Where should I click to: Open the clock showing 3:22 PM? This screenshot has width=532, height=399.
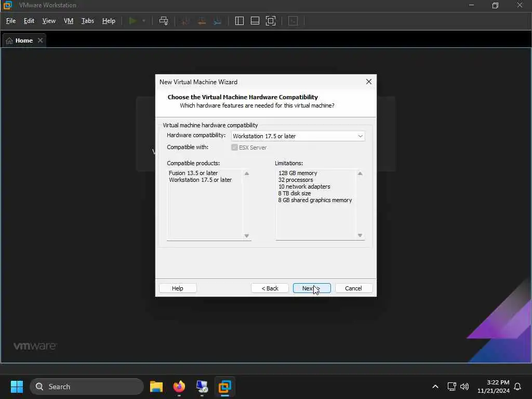coord(494,387)
